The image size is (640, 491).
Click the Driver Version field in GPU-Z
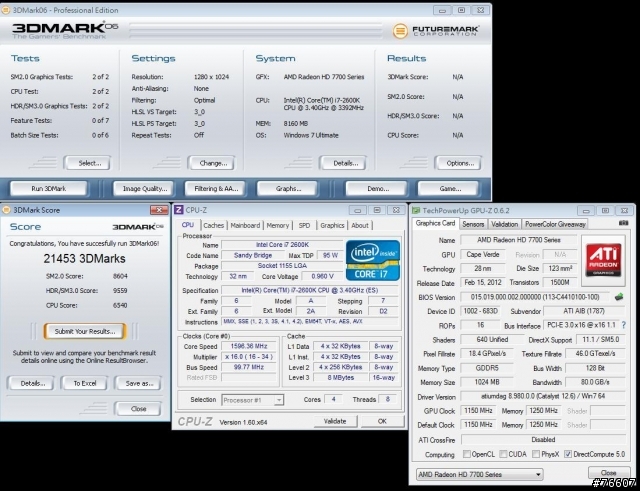coord(543,396)
